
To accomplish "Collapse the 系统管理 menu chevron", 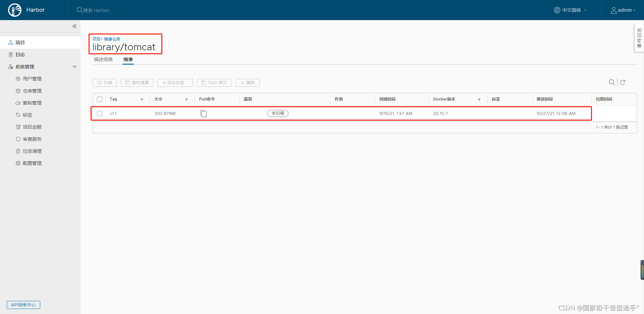I will (x=74, y=67).
